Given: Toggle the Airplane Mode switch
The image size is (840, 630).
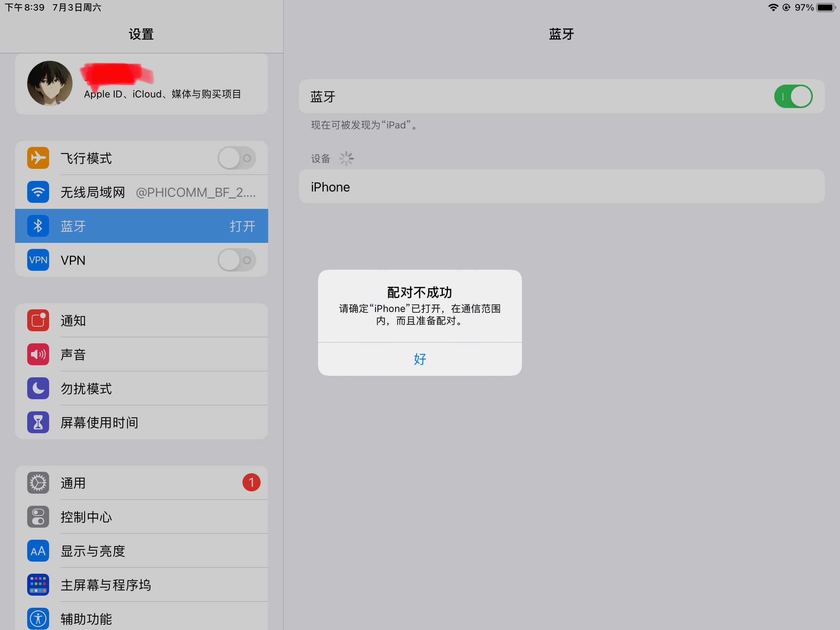Looking at the screenshot, I should point(236,158).
